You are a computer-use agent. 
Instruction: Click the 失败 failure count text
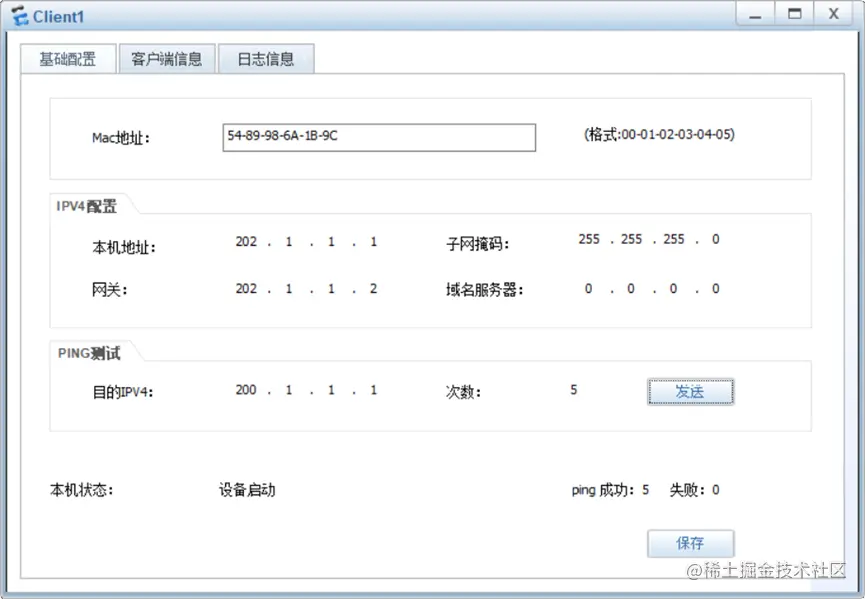pos(695,490)
